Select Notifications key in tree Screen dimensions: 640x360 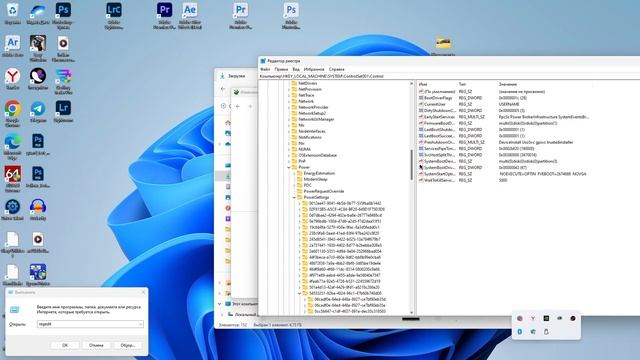coord(309,137)
